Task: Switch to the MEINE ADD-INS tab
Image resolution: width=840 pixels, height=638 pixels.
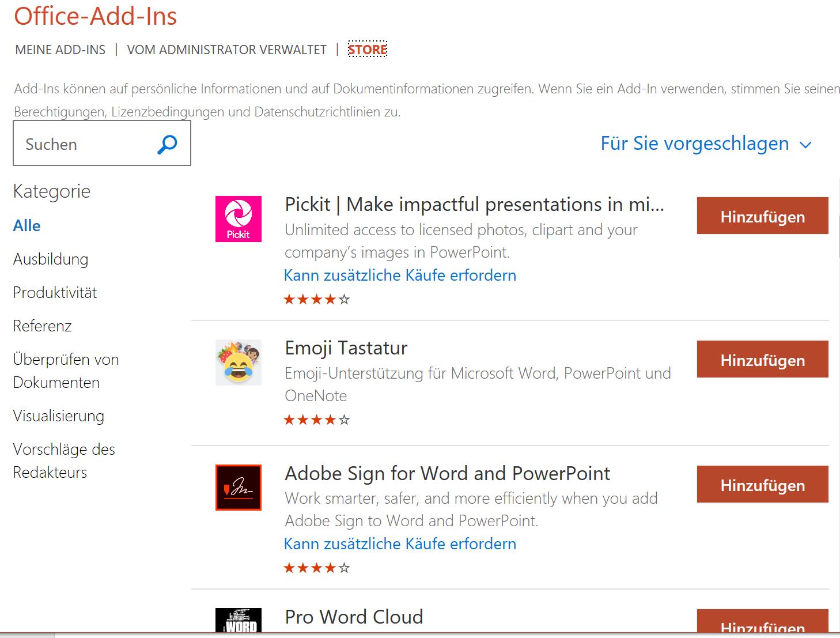Action: (60, 50)
